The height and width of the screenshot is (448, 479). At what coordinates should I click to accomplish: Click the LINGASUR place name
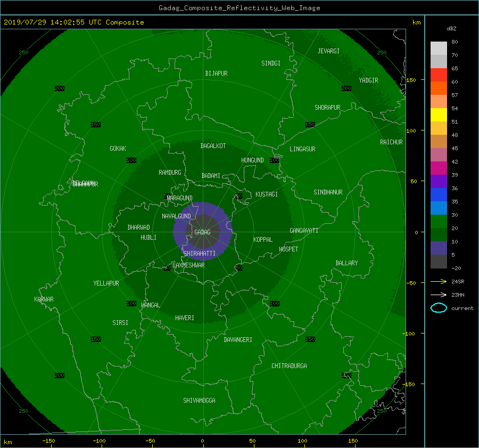(302, 149)
